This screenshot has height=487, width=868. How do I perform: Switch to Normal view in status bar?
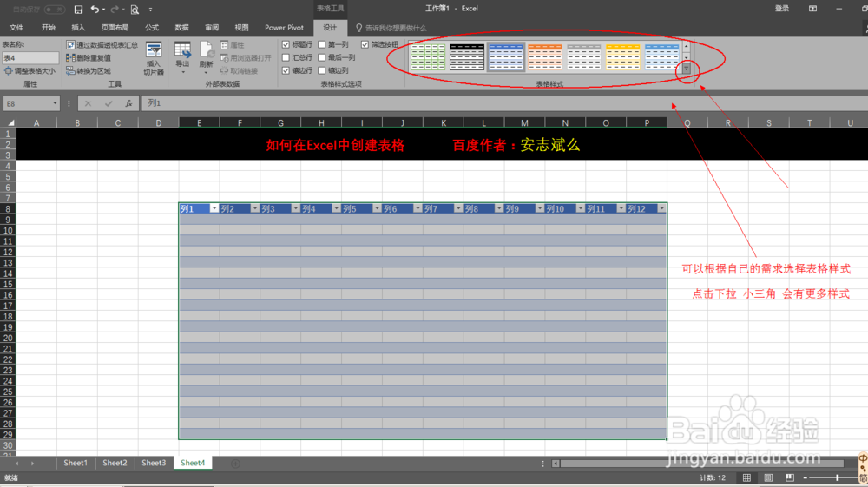(746, 477)
